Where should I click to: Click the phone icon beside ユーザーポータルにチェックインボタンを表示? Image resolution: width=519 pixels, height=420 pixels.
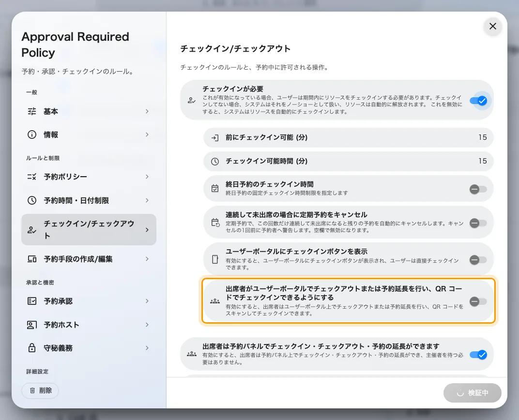pyautogui.click(x=215, y=260)
